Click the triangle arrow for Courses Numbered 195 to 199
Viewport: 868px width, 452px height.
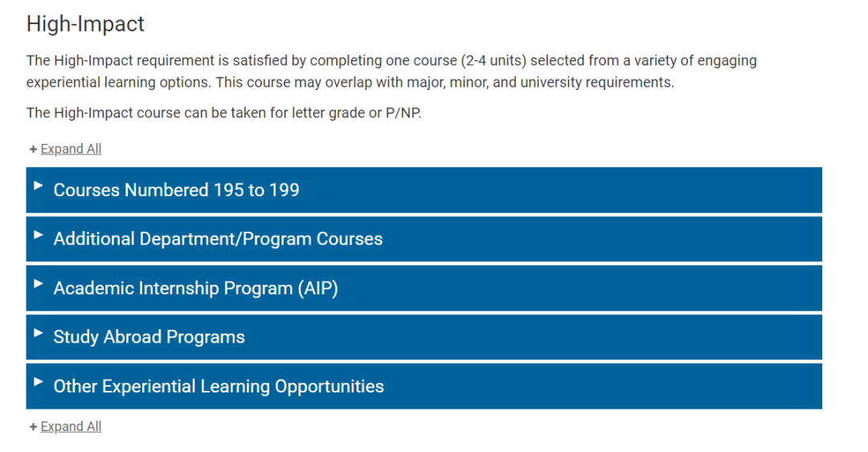(x=39, y=186)
